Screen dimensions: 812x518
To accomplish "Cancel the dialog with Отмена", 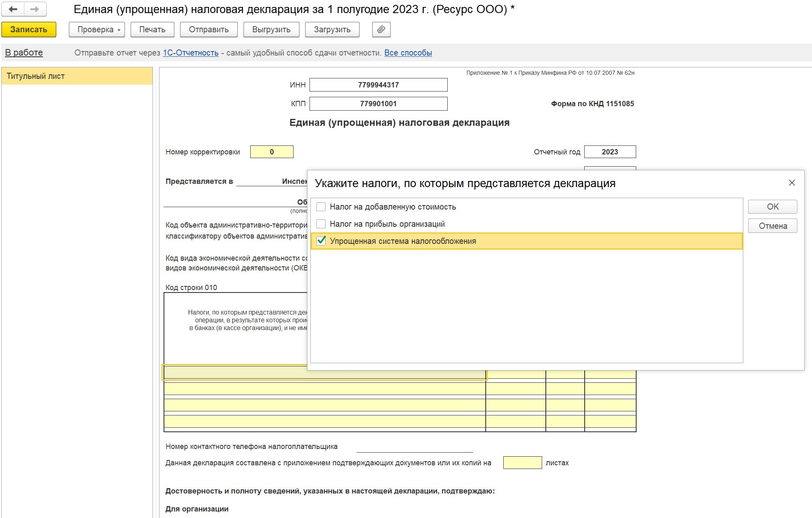I will click(772, 226).
